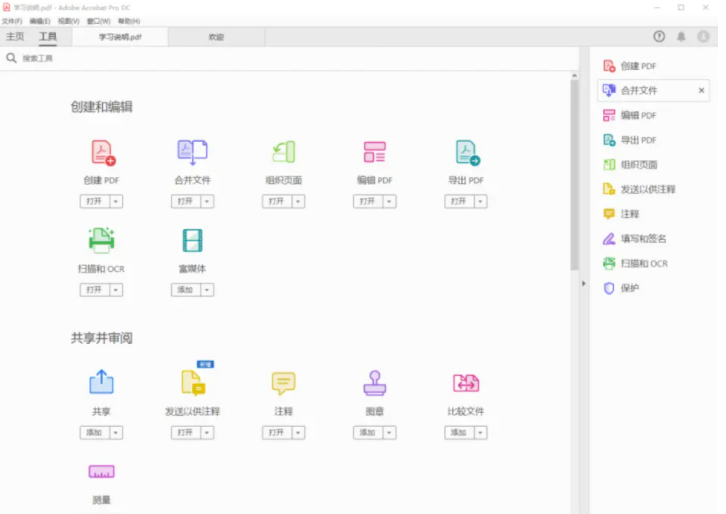Click the 图章 stamp icon
The height and width of the screenshot is (514, 726).
point(375,383)
